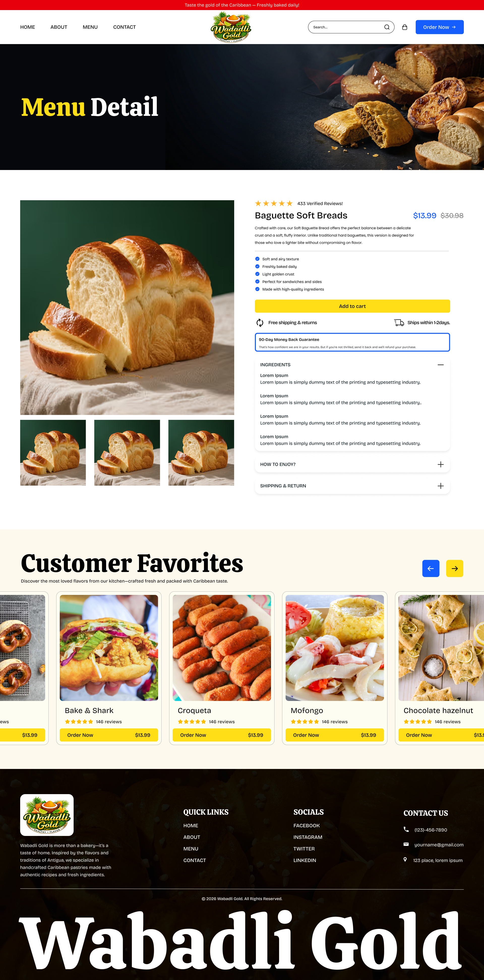Click checkmark beside Made with high-quality ingredients

pyautogui.click(x=257, y=289)
